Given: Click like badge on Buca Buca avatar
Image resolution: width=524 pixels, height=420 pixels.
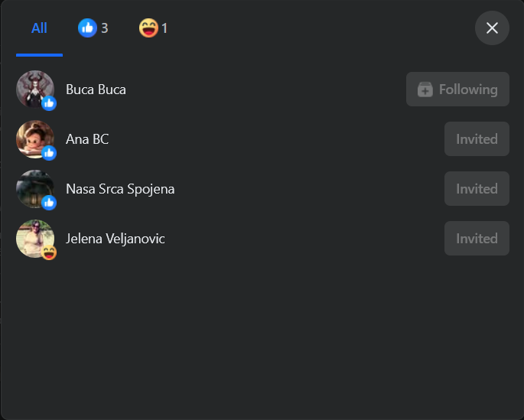Looking at the screenshot, I should 49,103.
